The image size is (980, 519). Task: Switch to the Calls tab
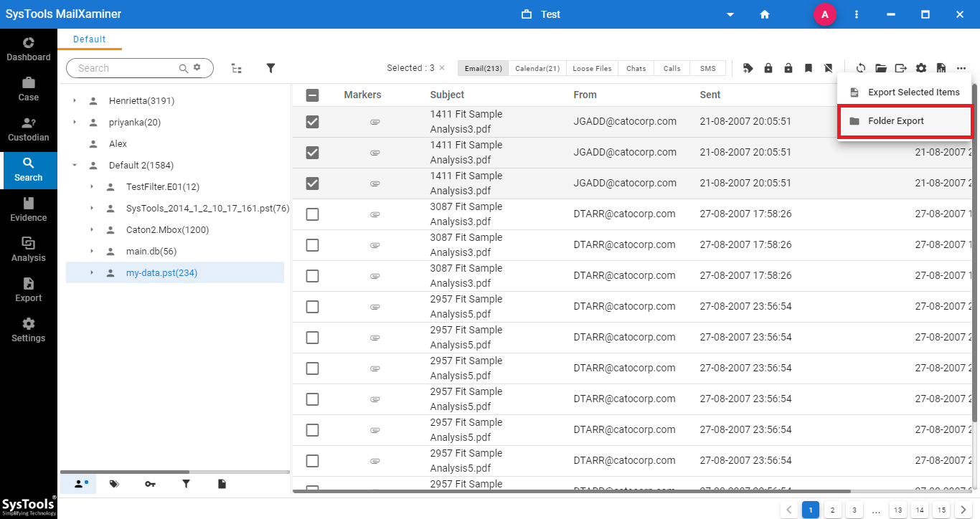click(x=672, y=68)
